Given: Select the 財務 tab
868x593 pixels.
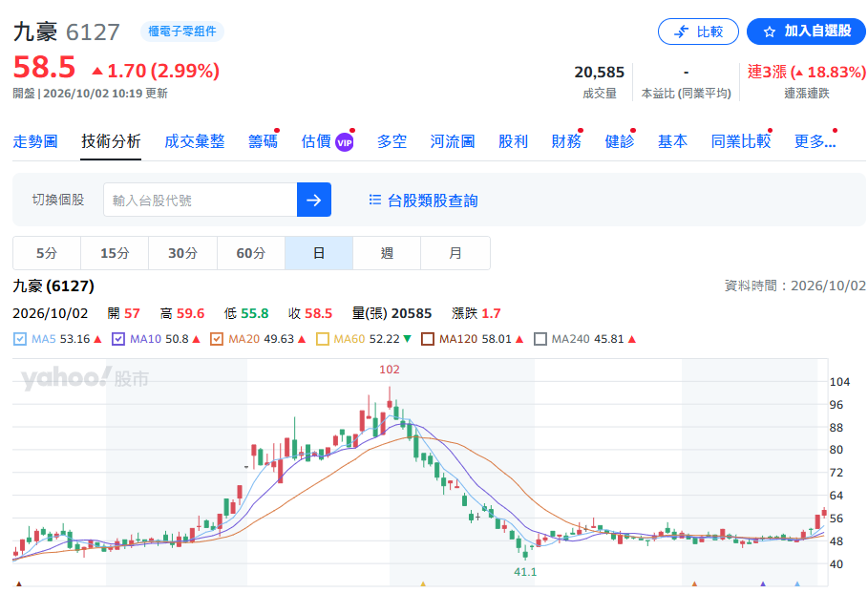Looking at the screenshot, I should (566, 141).
